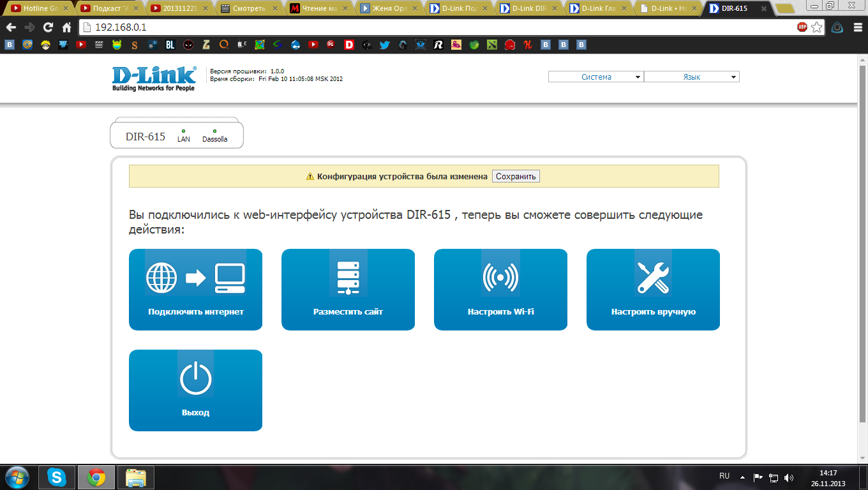Open the Twitter bookmark icon
This screenshot has height=490, width=868.
(x=384, y=45)
